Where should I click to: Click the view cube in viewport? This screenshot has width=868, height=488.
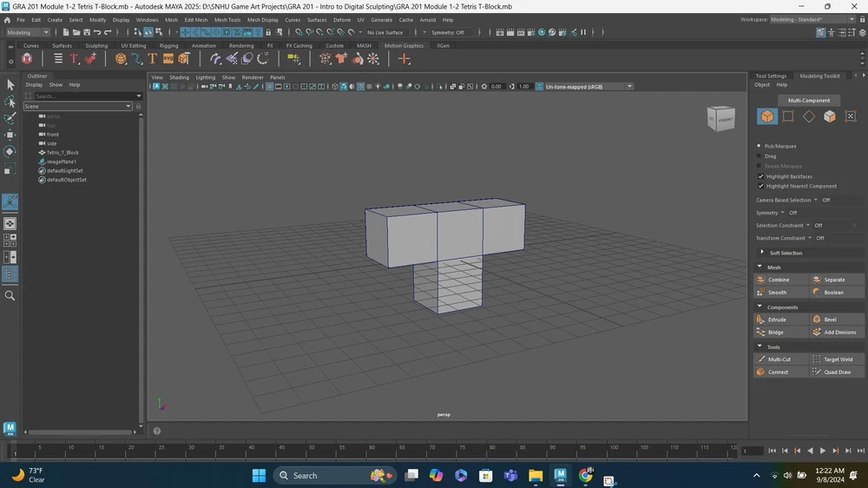click(x=721, y=119)
